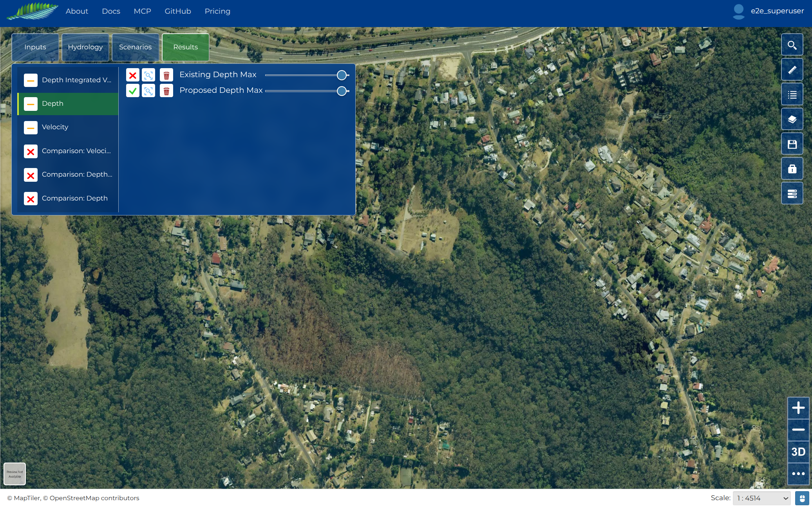
Task: Hide the Proposed Depth Max layer
Action: tap(133, 91)
